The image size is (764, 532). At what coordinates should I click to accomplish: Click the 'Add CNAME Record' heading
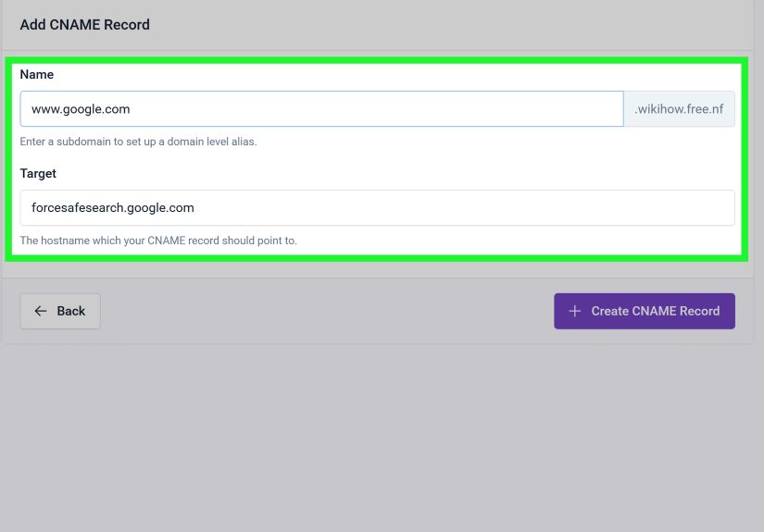[85, 25]
